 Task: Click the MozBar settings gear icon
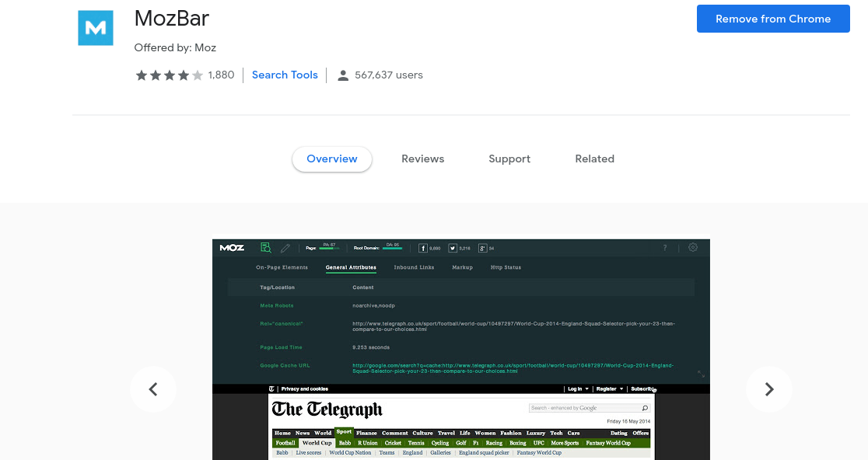tap(693, 247)
